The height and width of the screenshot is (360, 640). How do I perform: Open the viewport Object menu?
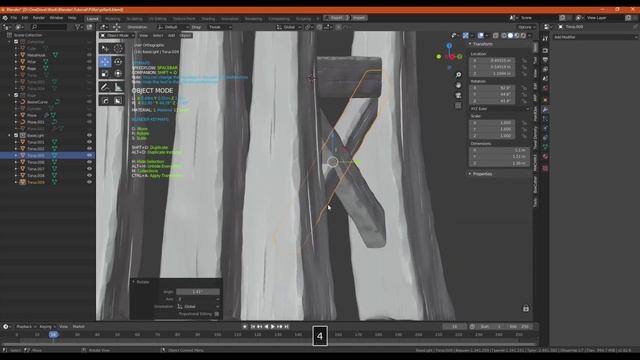click(x=185, y=36)
